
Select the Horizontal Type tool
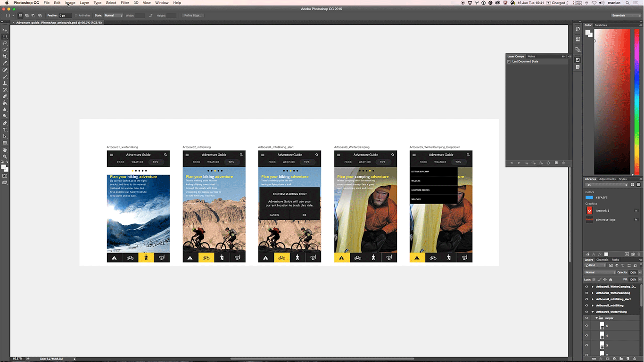pyautogui.click(x=5, y=130)
